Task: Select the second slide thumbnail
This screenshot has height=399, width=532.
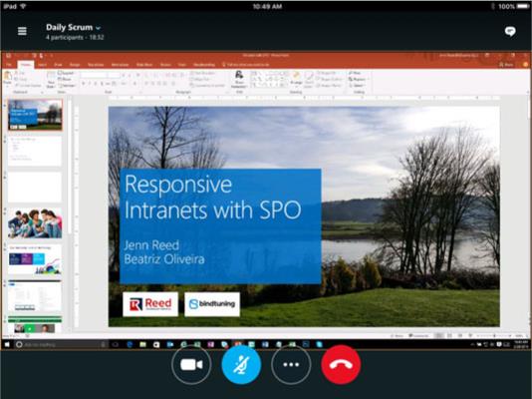Action: pyautogui.click(x=35, y=151)
